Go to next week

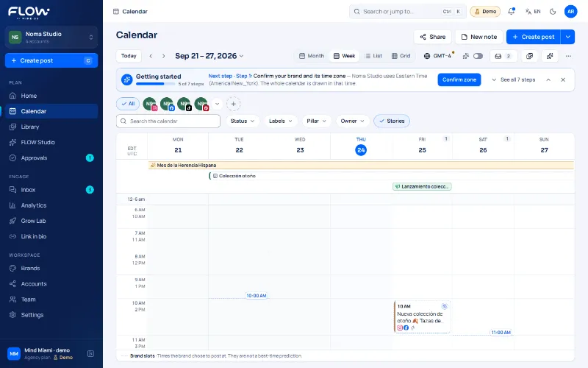point(163,56)
